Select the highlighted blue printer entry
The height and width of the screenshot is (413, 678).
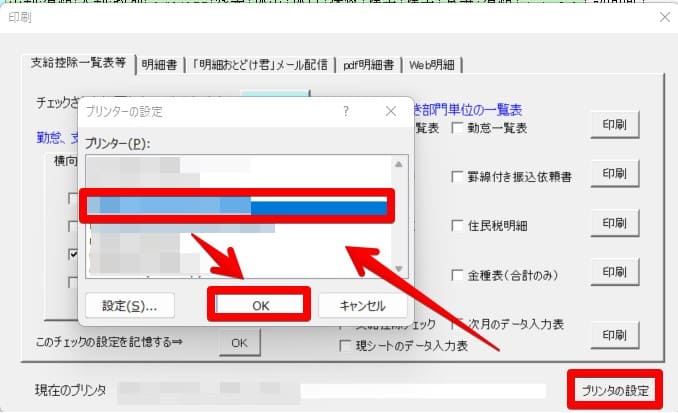point(237,206)
